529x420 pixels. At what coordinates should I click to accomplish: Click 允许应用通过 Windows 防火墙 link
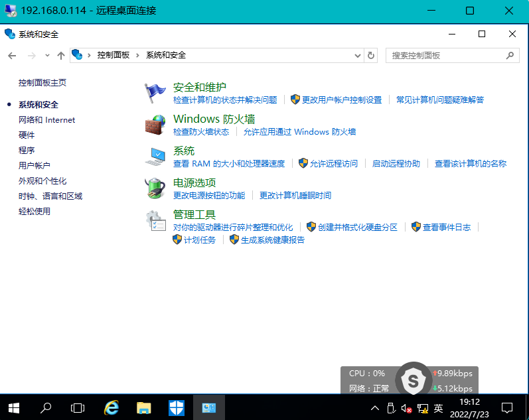299,131
